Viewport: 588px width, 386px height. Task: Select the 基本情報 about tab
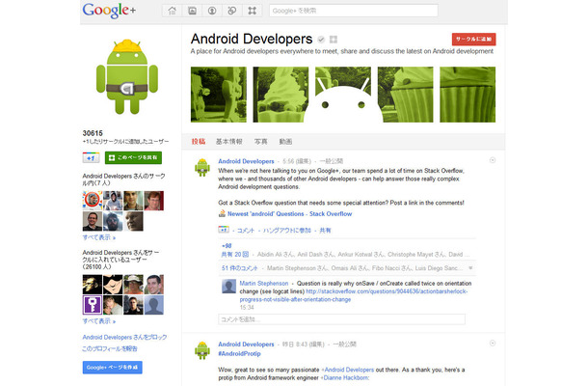click(x=228, y=142)
